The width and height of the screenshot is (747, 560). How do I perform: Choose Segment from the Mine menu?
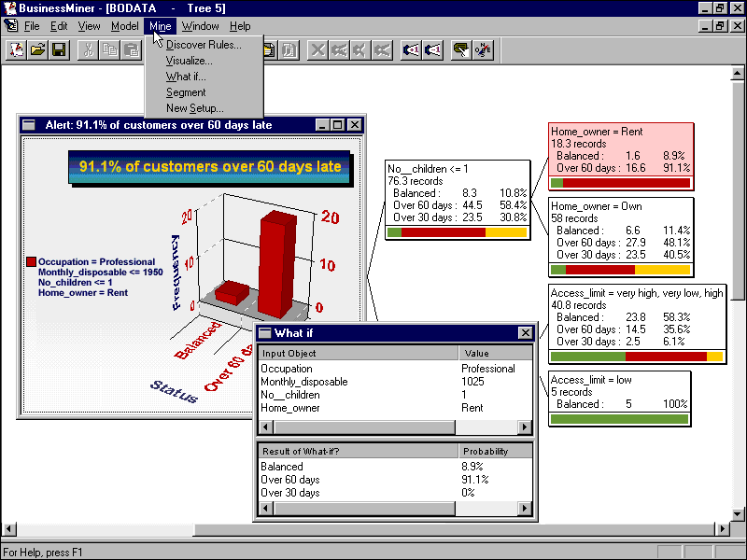[x=204, y=92]
